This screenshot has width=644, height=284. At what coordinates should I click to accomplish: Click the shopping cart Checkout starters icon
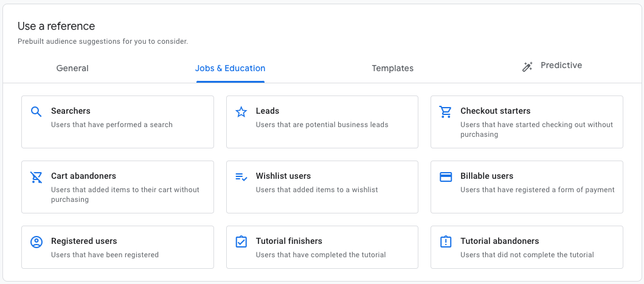point(446,111)
